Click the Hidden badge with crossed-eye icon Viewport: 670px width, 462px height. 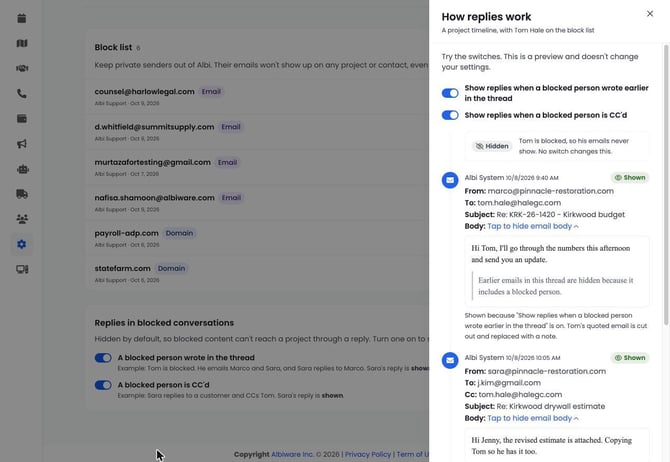tap(492, 146)
